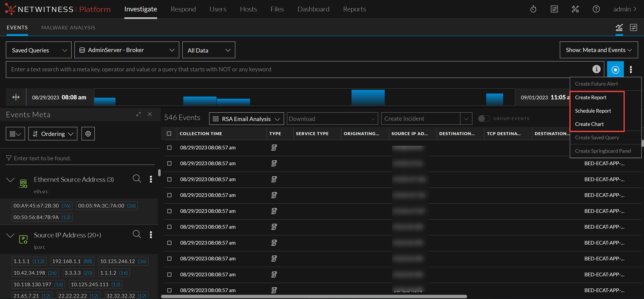Viewport: 644px width, 299px height.
Task: Check the select-all events checkbox
Action: coord(169,134)
